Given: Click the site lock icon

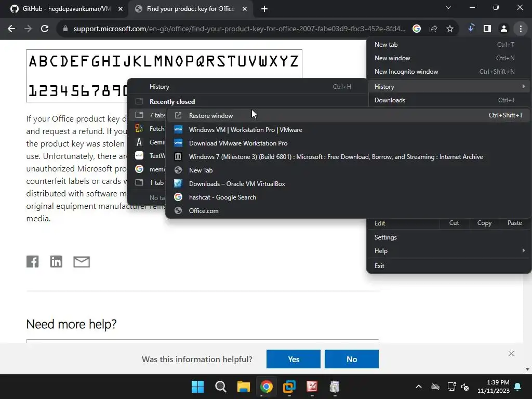Looking at the screenshot, I should click(x=65, y=29).
